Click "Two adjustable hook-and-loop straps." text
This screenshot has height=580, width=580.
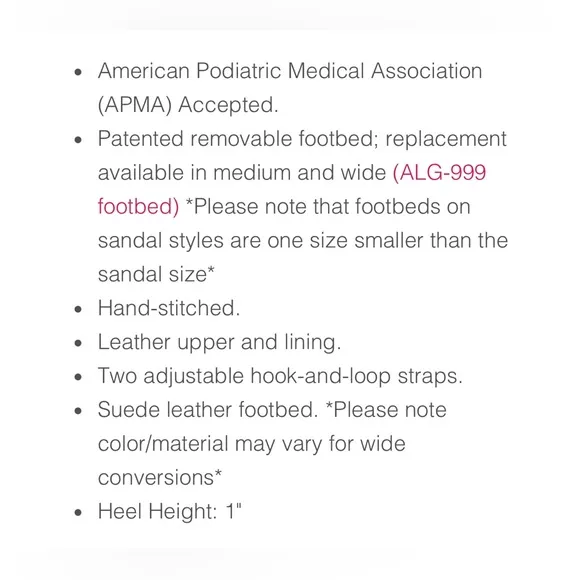(x=280, y=376)
